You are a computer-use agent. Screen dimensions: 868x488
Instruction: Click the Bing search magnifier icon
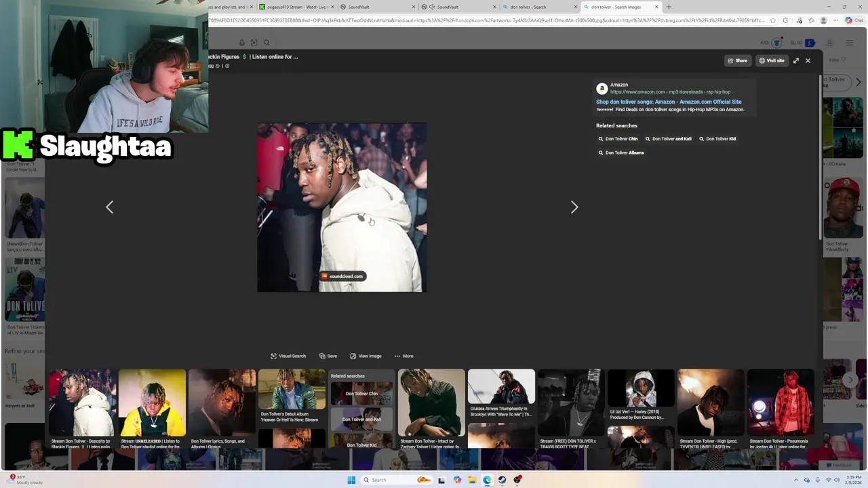pos(267,43)
